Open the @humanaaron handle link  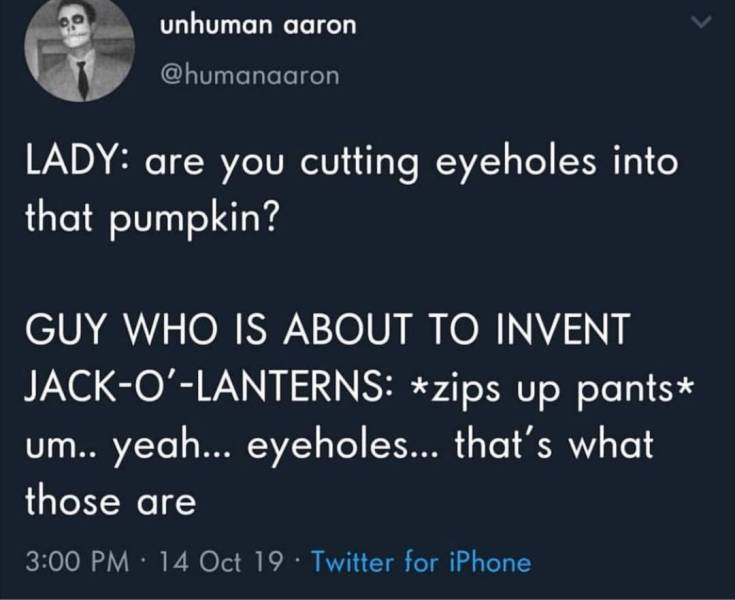pos(250,76)
